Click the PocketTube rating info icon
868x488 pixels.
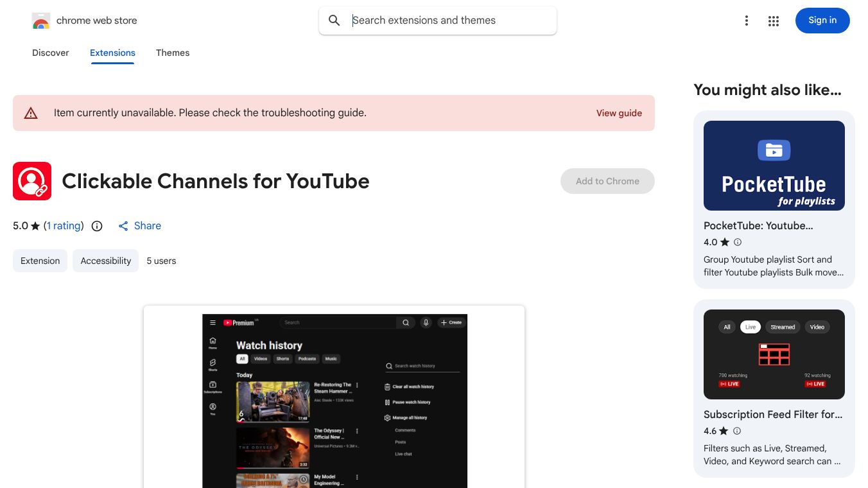pos(738,242)
